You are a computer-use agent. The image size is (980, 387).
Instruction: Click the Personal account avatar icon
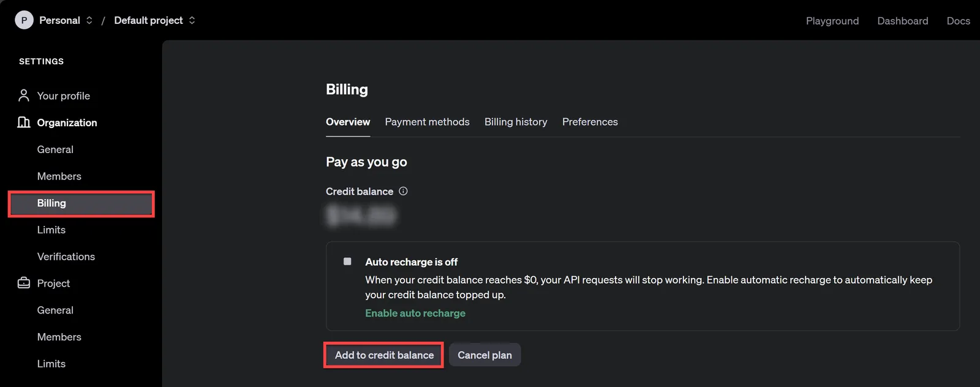click(24, 20)
